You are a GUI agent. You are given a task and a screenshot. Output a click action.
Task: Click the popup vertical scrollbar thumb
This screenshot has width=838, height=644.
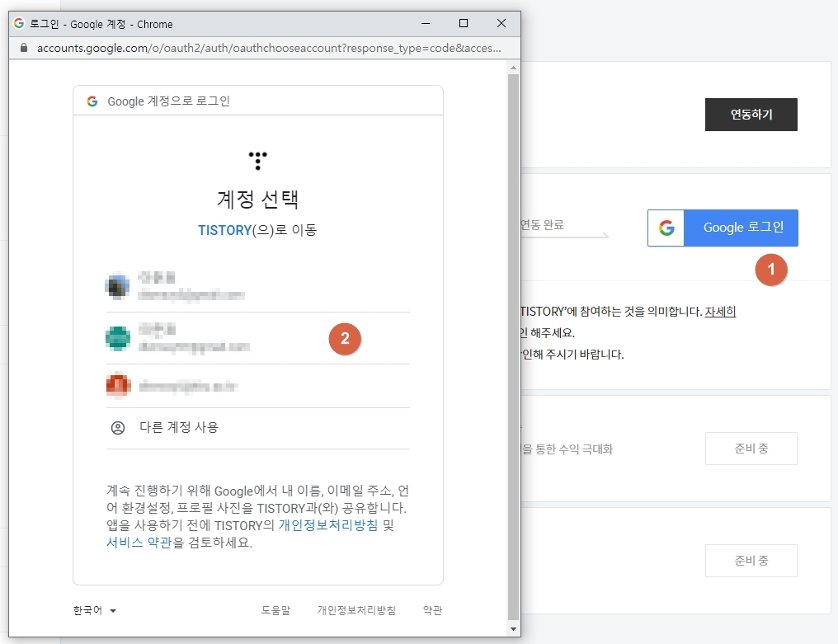pyautogui.click(x=513, y=347)
